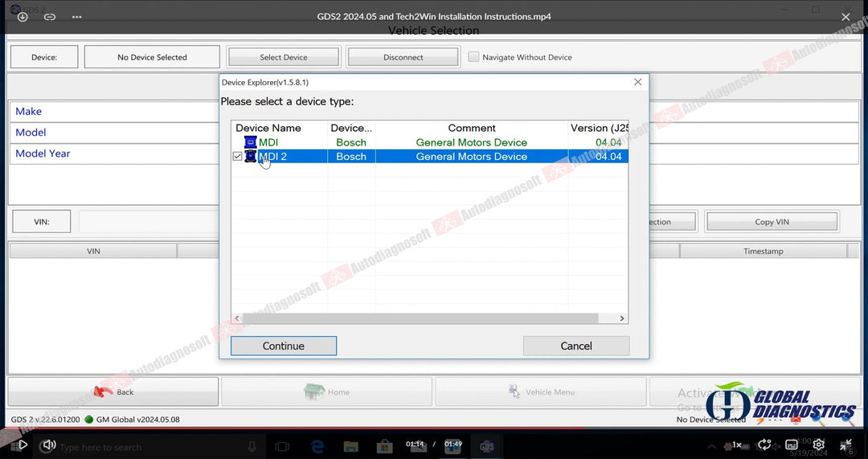Enable Navigate Without Device checkbox
The height and width of the screenshot is (459, 868).
(x=473, y=57)
